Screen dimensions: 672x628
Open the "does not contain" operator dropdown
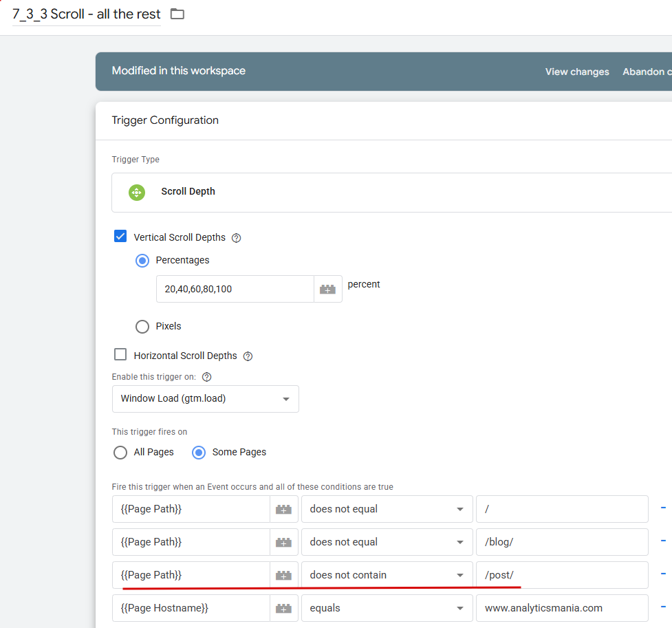(387, 575)
